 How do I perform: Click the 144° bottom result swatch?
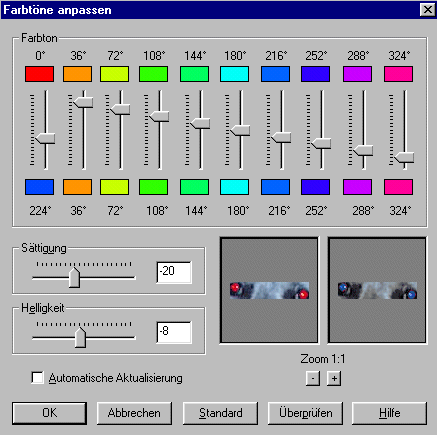pos(194,187)
